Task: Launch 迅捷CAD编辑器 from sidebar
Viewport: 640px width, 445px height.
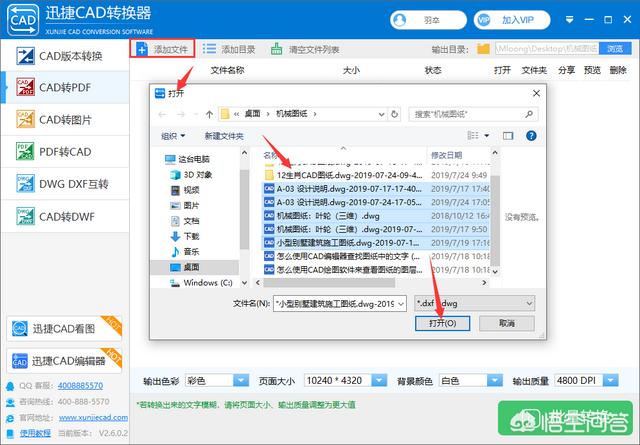Action: 64,360
